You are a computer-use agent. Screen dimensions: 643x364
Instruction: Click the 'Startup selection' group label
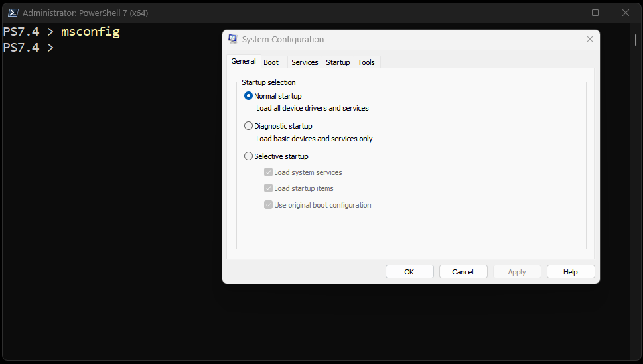[269, 82]
